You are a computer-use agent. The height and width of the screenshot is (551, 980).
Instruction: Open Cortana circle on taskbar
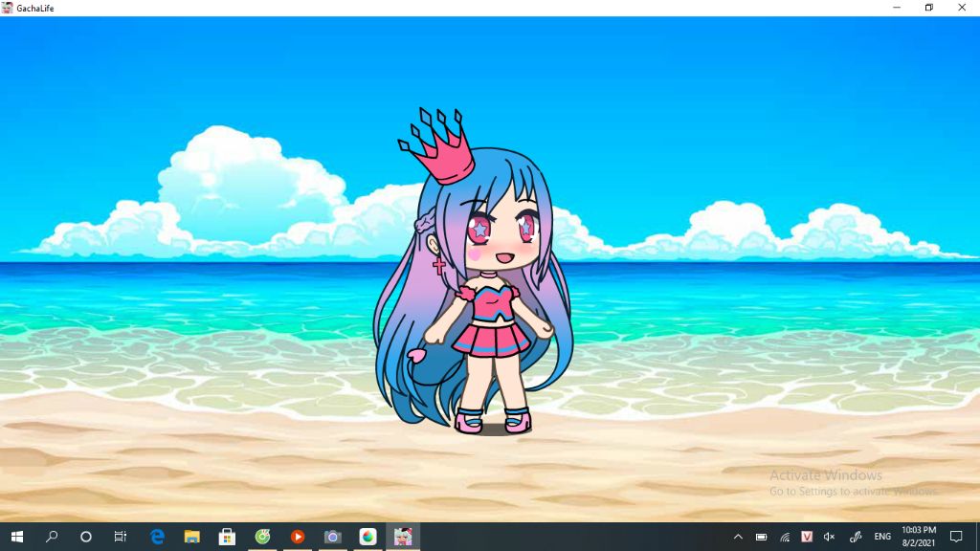(86, 537)
